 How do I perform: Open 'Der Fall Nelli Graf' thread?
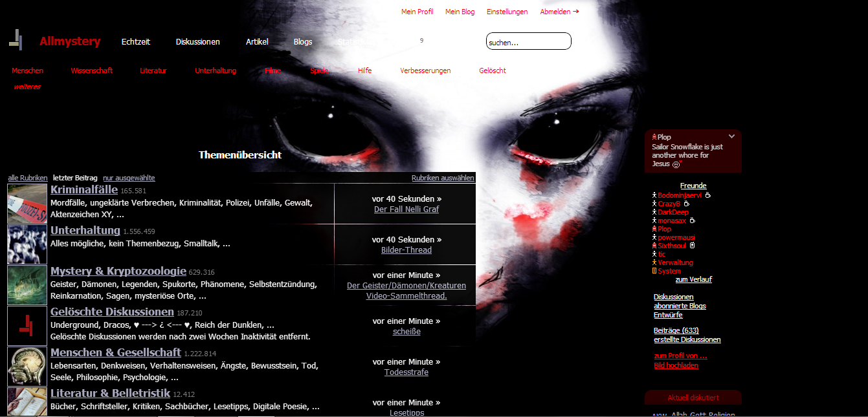[x=406, y=209]
